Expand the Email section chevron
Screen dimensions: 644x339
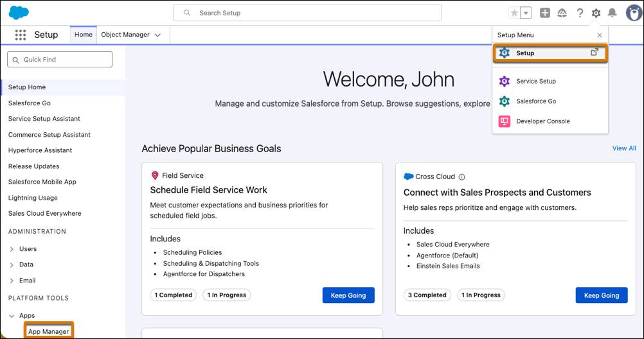click(x=12, y=281)
